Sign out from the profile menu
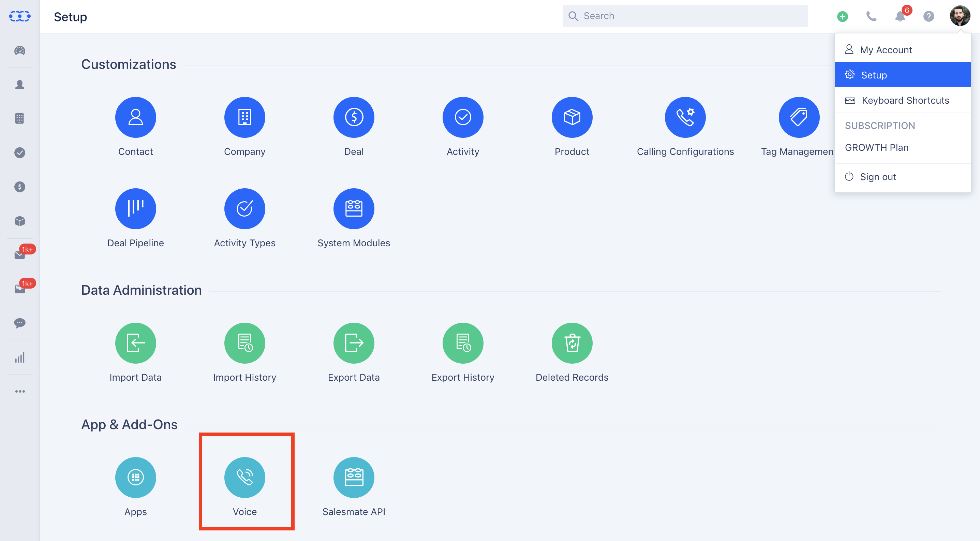Screen dimensions: 980x541 [x=902, y=177]
